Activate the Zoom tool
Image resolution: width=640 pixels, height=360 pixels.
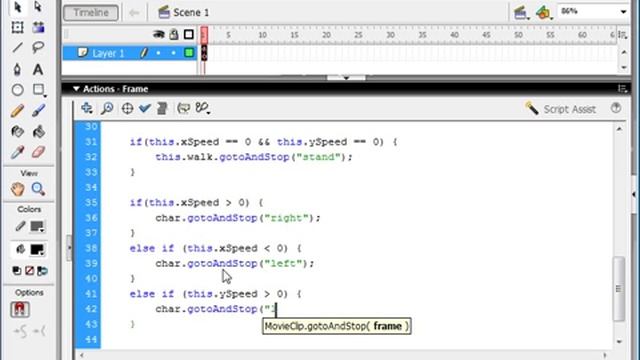[38, 189]
